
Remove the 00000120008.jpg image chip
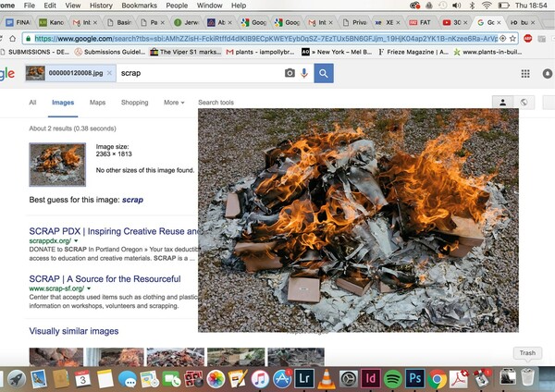[x=109, y=73]
